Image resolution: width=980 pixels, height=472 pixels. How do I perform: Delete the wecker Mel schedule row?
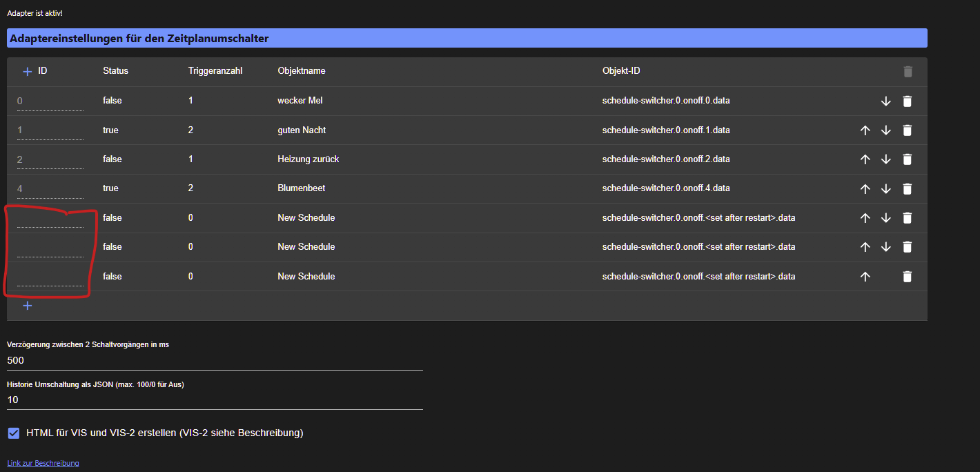[x=907, y=101]
